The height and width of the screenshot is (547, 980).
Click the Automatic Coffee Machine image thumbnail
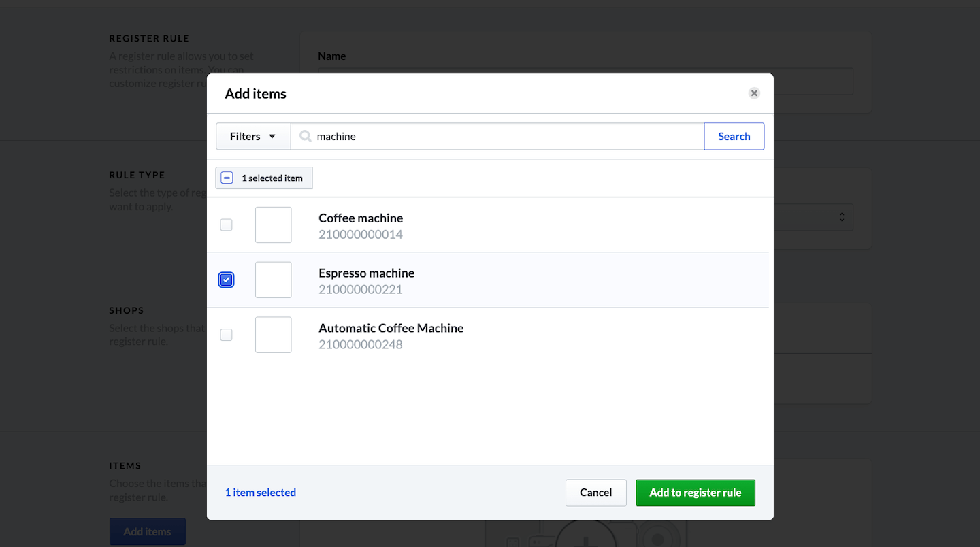coord(273,335)
